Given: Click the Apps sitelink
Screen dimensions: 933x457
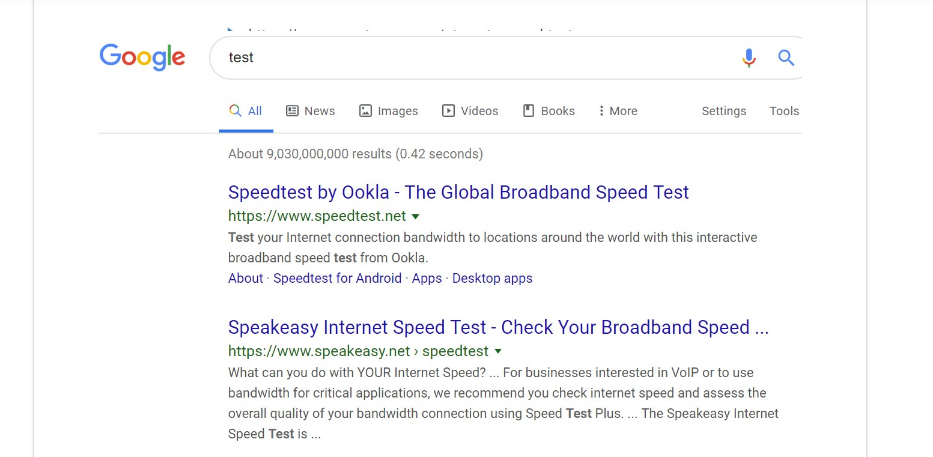Looking at the screenshot, I should click(426, 278).
